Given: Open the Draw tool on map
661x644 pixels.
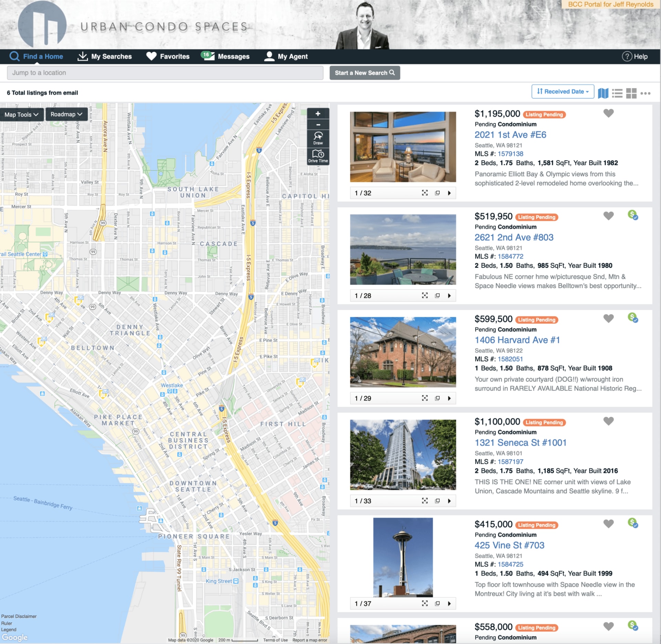Looking at the screenshot, I should tap(318, 138).
